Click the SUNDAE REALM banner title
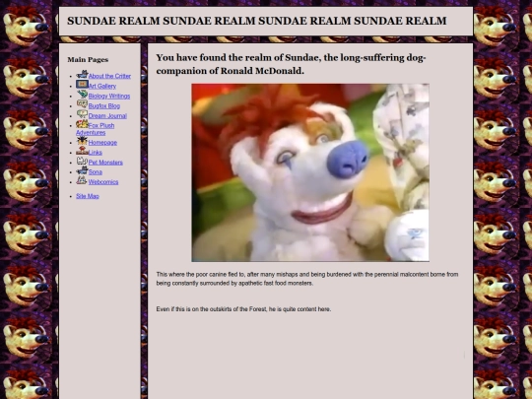Image resolution: width=532 pixels, height=399 pixels. [x=257, y=21]
